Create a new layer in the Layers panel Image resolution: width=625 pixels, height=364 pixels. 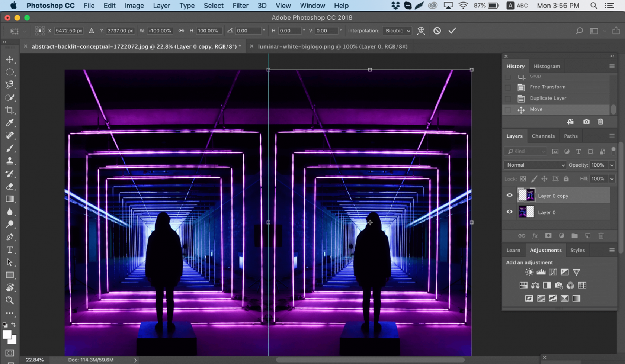pyautogui.click(x=588, y=236)
